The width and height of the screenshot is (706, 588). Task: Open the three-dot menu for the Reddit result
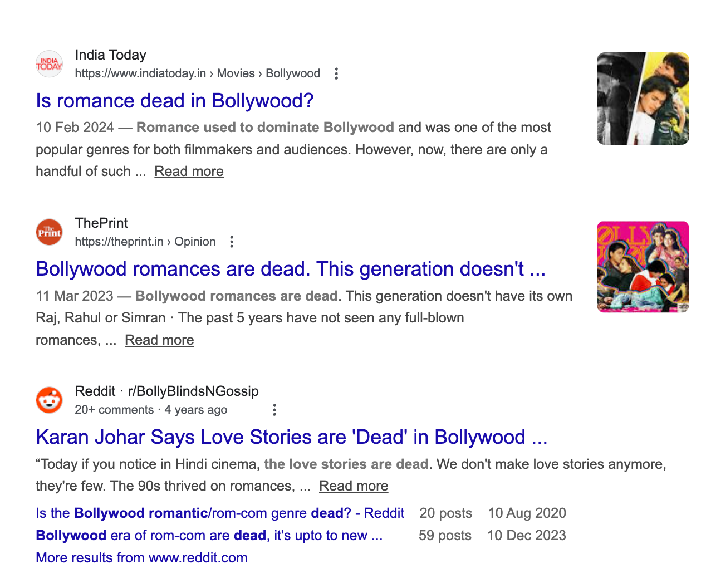pyautogui.click(x=274, y=409)
